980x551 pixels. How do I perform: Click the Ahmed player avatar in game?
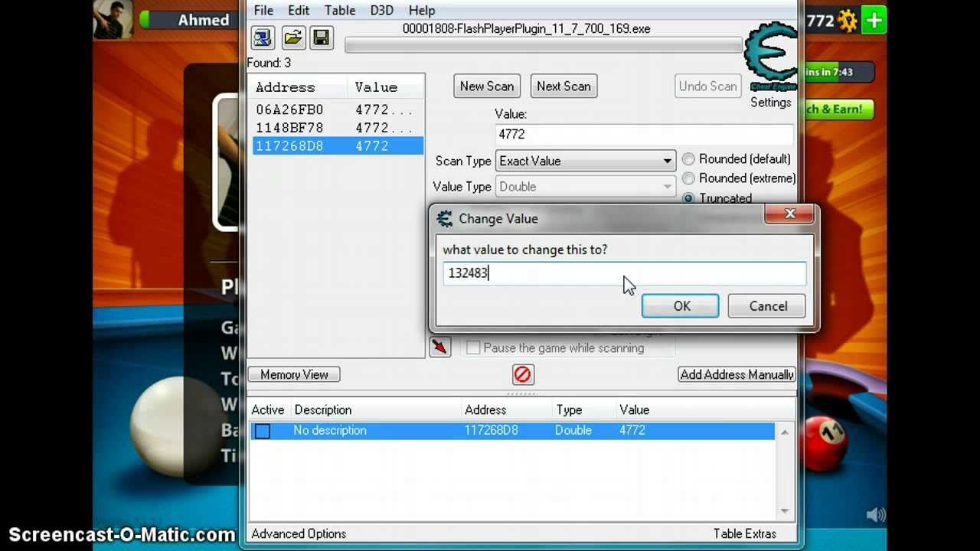[113, 19]
